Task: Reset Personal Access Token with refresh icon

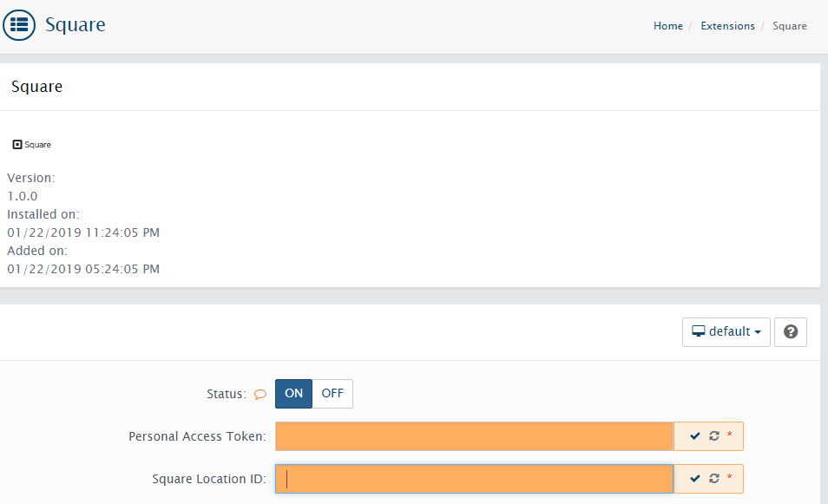Action: (714, 436)
